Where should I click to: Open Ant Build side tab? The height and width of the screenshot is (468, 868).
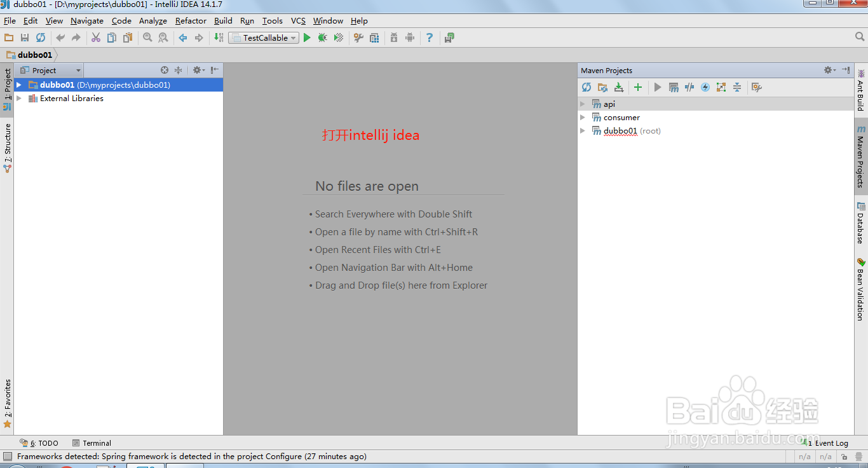[860, 90]
